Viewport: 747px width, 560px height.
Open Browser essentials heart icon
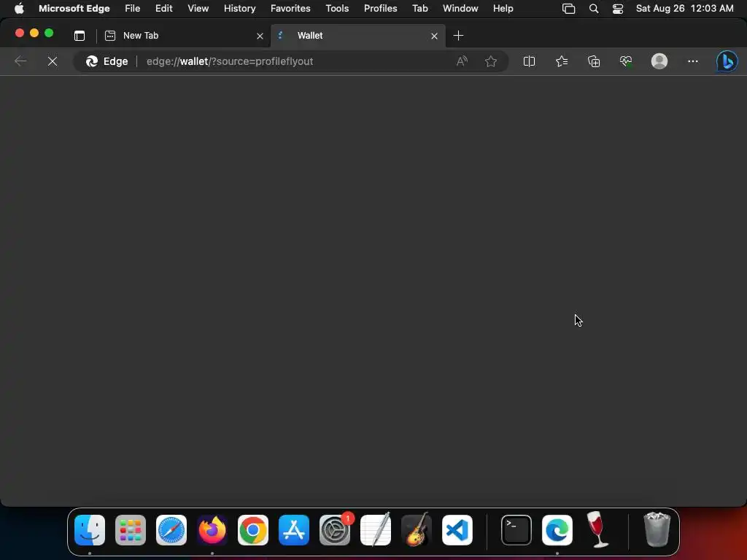pyautogui.click(x=626, y=61)
